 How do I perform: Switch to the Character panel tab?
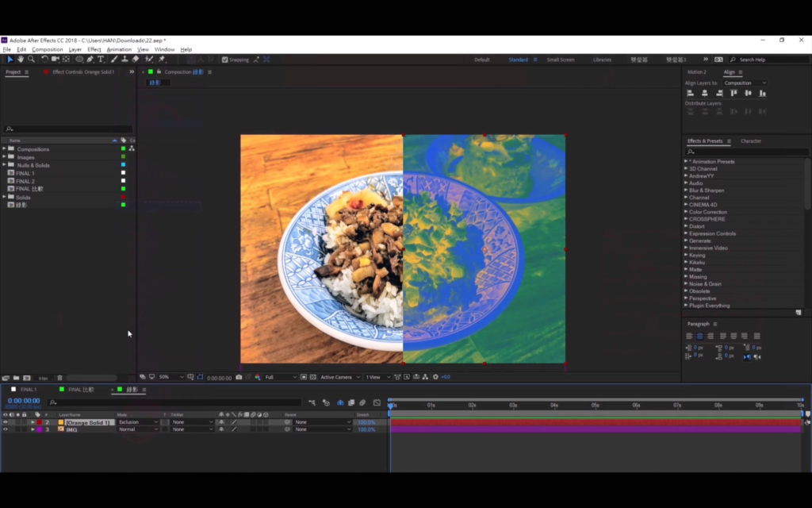[750, 141]
